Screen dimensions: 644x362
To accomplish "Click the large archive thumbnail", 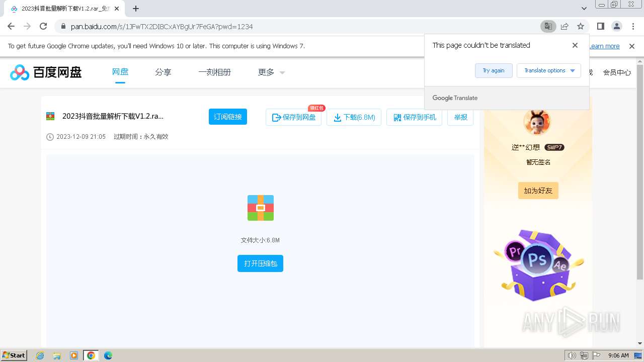I will click(x=261, y=208).
